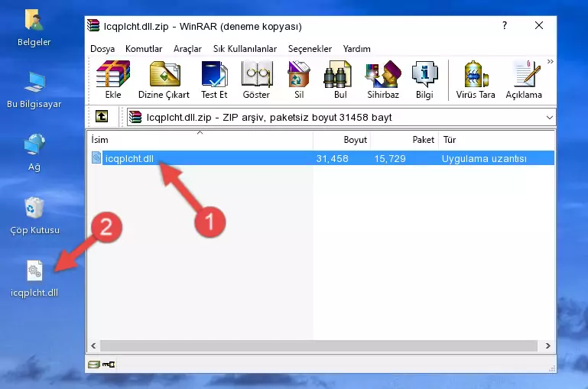Open the Dosya menu
The image size is (588, 389).
[102, 49]
